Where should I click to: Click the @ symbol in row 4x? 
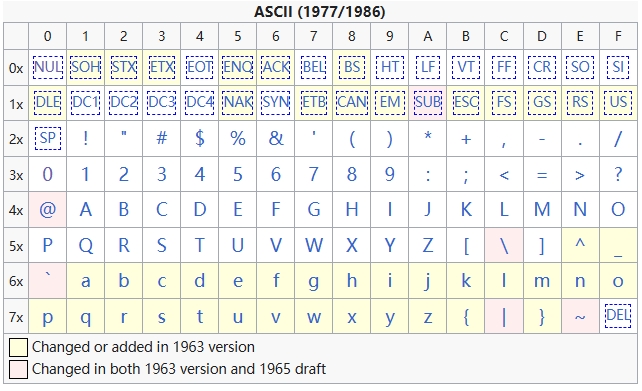pos(47,210)
